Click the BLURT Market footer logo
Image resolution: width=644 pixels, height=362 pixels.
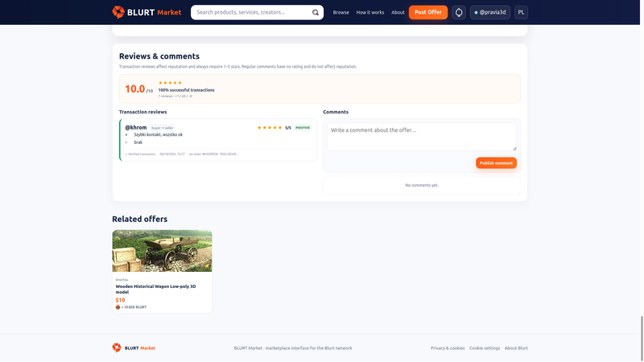point(134,348)
